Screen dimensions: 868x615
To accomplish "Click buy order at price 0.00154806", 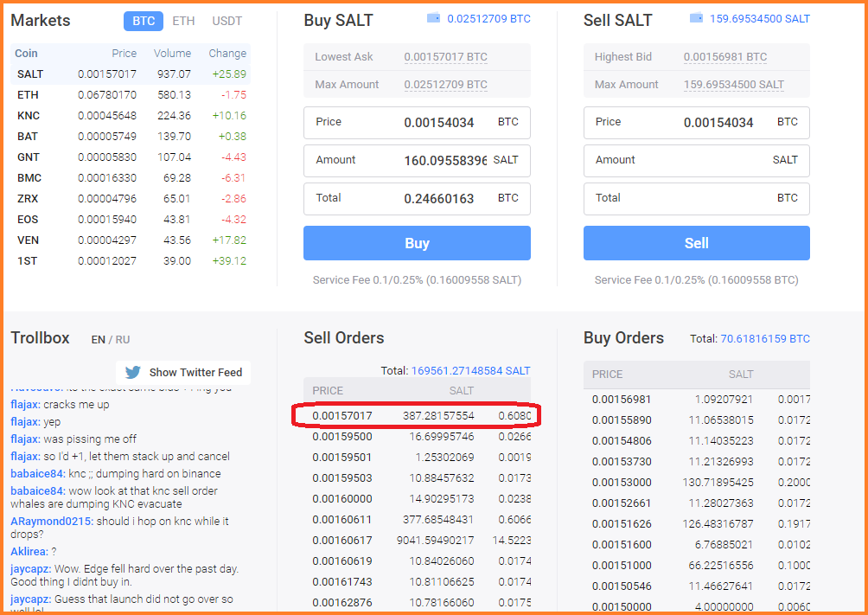I will click(697, 441).
